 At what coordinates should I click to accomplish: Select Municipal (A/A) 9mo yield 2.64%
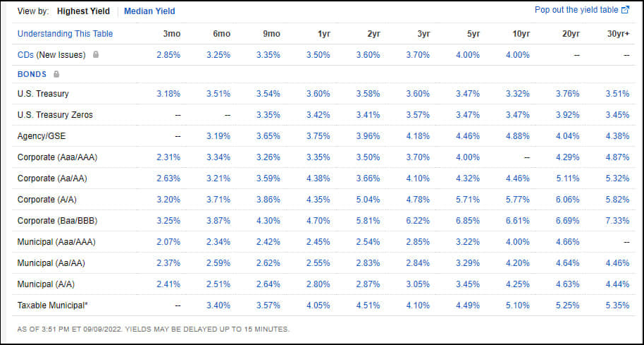click(268, 284)
